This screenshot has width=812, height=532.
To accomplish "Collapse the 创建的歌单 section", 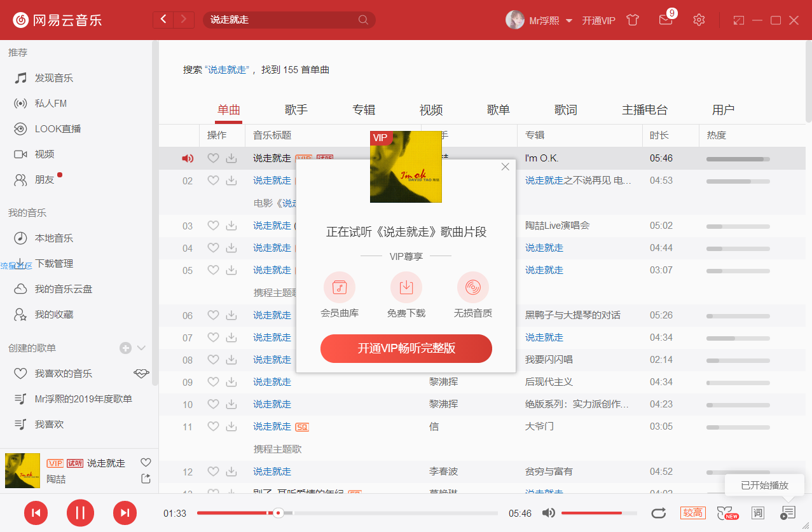I will click(x=142, y=348).
